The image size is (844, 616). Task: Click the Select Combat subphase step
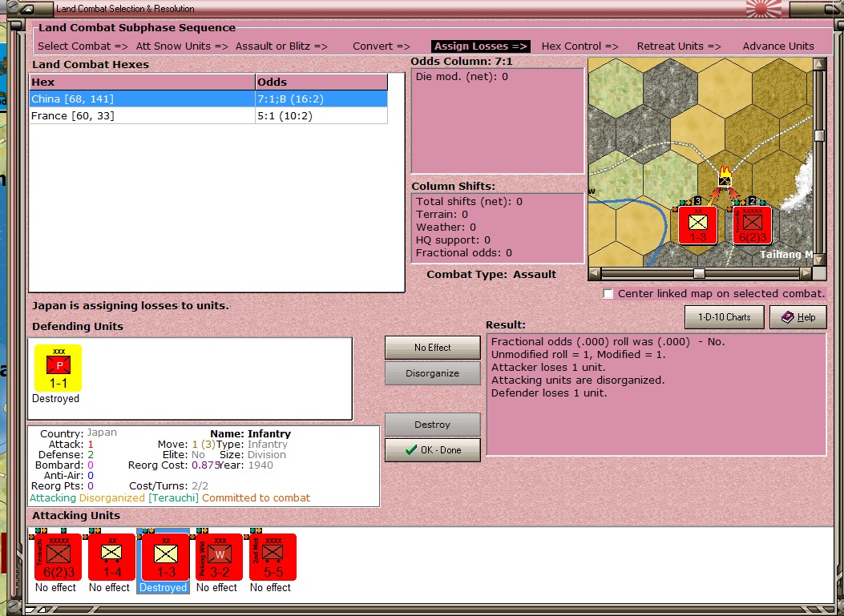pos(83,46)
